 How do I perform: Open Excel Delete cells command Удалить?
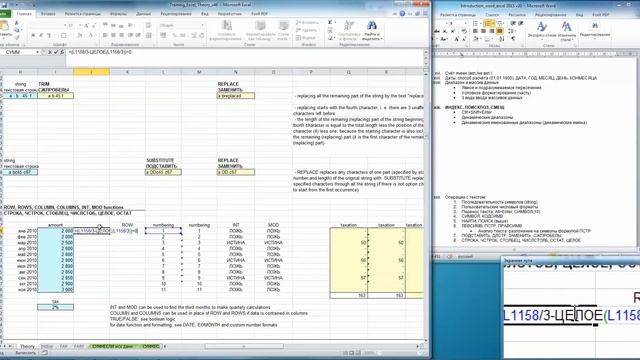(307, 30)
